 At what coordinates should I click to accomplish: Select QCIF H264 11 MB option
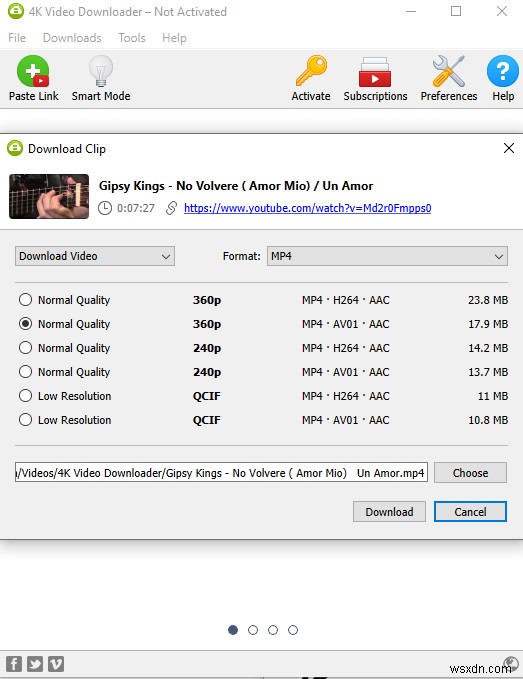26,396
